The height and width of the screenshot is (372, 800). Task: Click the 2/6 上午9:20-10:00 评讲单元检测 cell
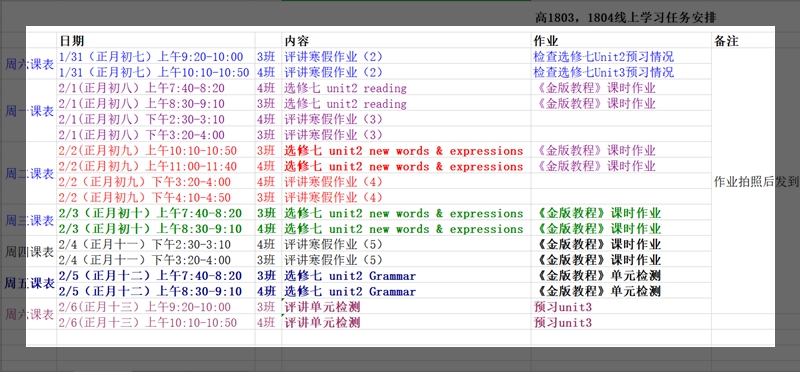[406, 307]
